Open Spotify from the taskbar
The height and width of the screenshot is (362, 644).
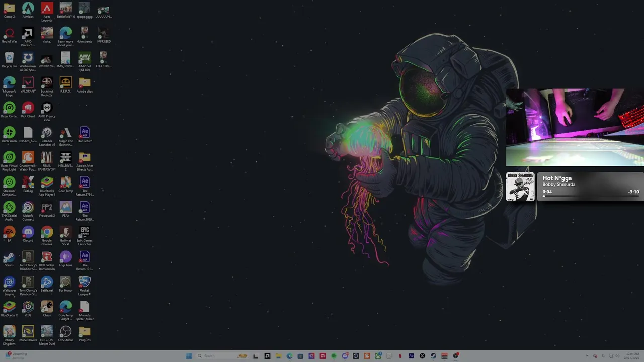pyautogui.click(x=334, y=356)
